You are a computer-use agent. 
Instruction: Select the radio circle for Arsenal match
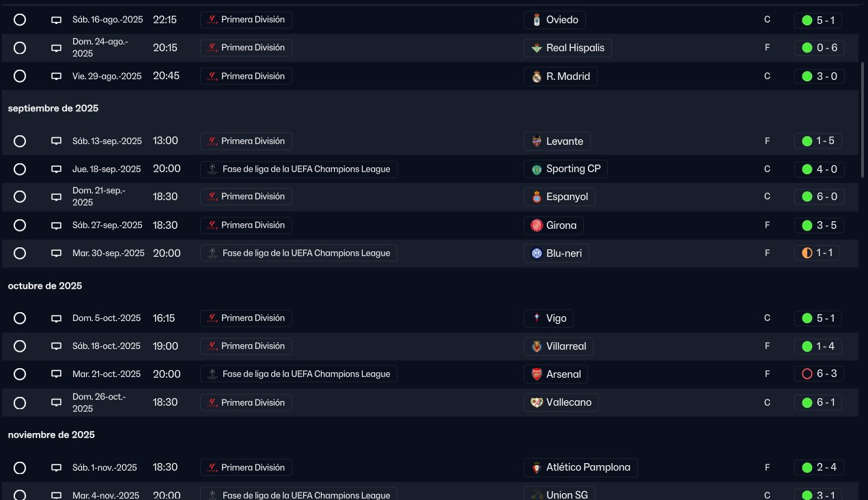(x=20, y=374)
